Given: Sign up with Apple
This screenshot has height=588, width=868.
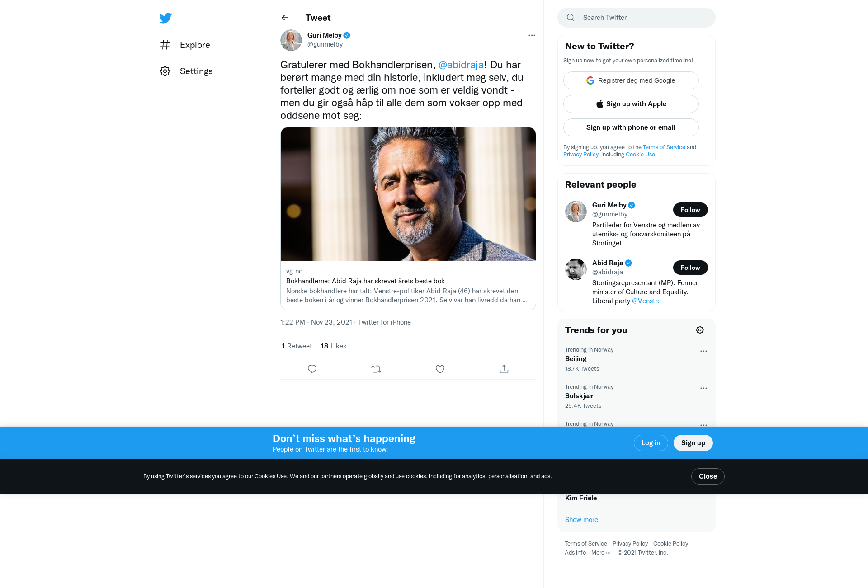Looking at the screenshot, I should tap(631, 104).
